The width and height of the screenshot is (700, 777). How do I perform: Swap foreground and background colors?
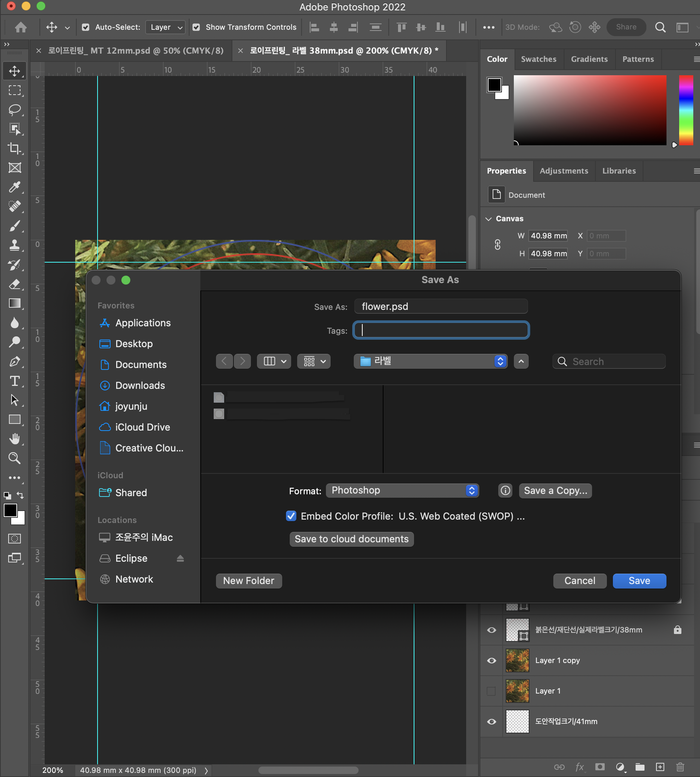pyautogui.click(x=20, y=495)
